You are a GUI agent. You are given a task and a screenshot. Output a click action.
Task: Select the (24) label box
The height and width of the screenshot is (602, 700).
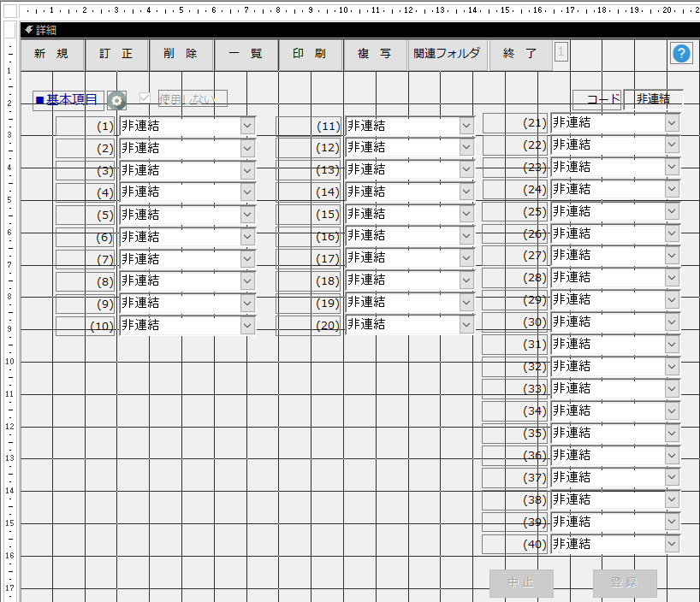(515, 190)
